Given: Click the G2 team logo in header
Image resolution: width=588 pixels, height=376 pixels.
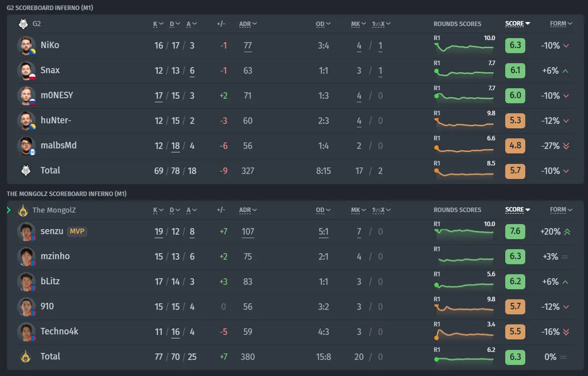Looking at the screenshot, I should click(23, 24).
